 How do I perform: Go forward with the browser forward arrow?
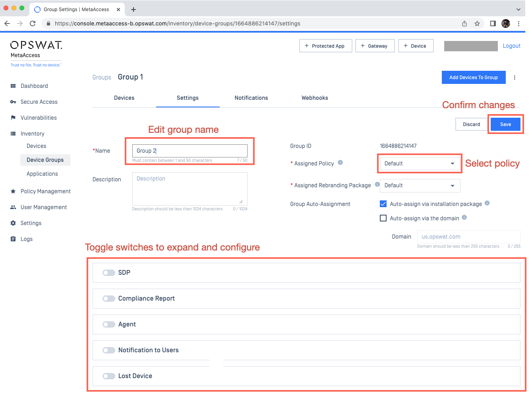point(20,23)
